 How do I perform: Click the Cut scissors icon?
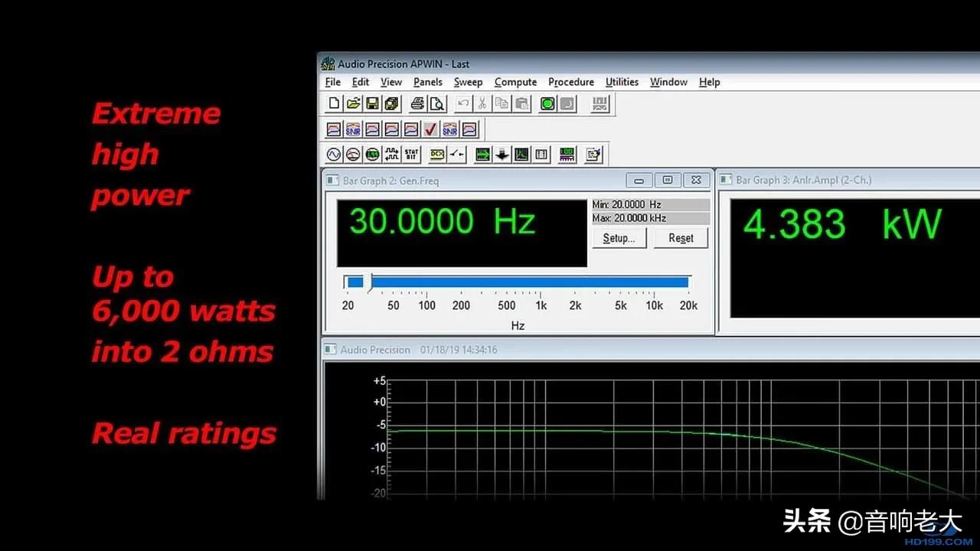tap(482, 103)
